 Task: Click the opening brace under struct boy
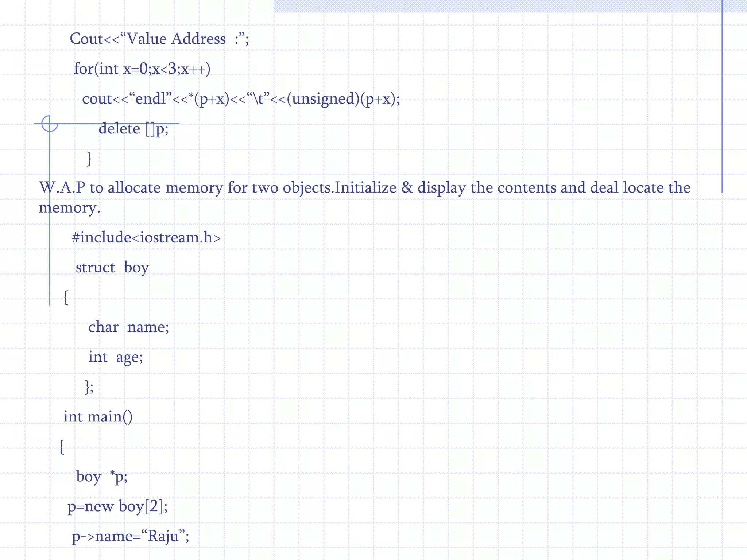pyautogui.click(x=66, y=297)
